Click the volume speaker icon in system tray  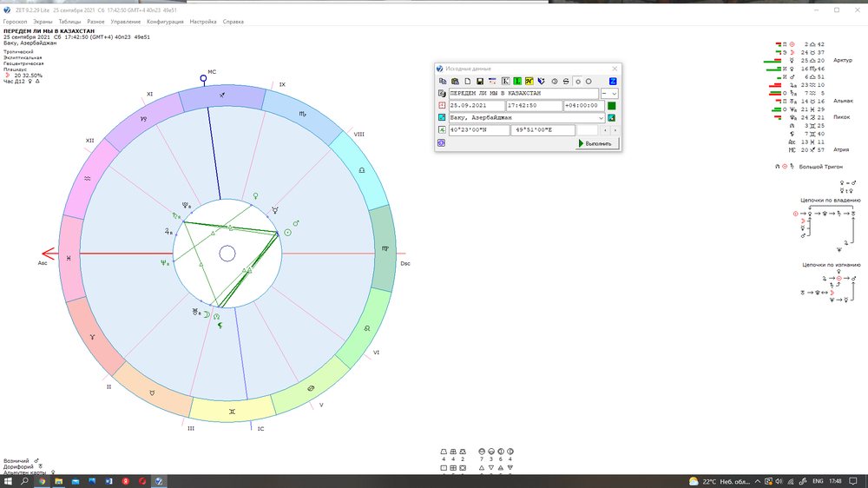[779, 481]
